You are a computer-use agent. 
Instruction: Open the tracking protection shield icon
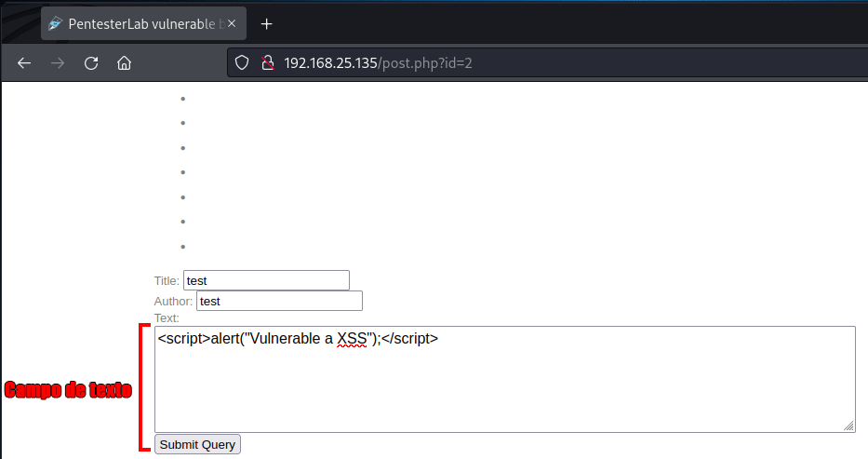(x=242, y=63)
